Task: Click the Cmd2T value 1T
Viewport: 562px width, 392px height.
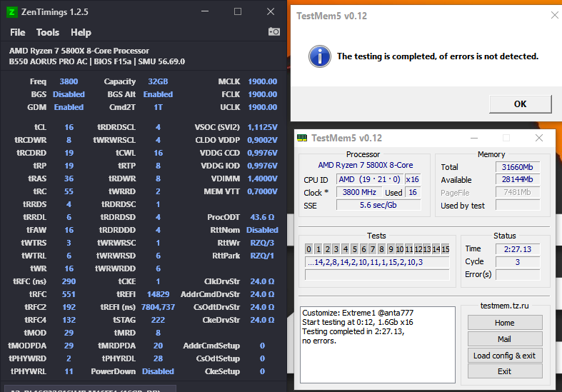Action: pos(158,108)
